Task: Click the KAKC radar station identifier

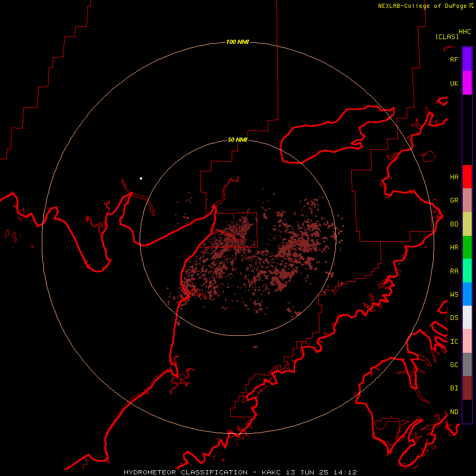Action: point(271,472)
